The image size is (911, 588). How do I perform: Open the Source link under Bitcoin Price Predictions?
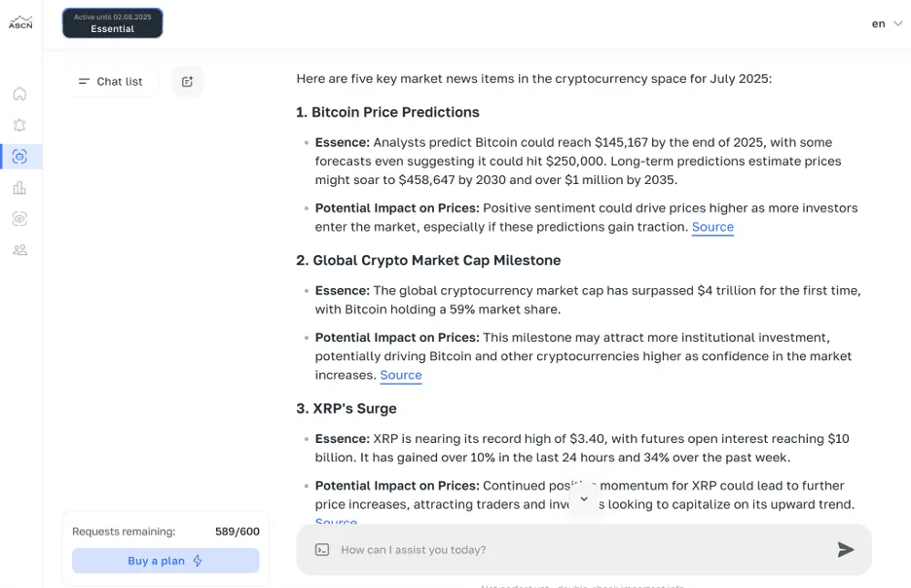712,227
